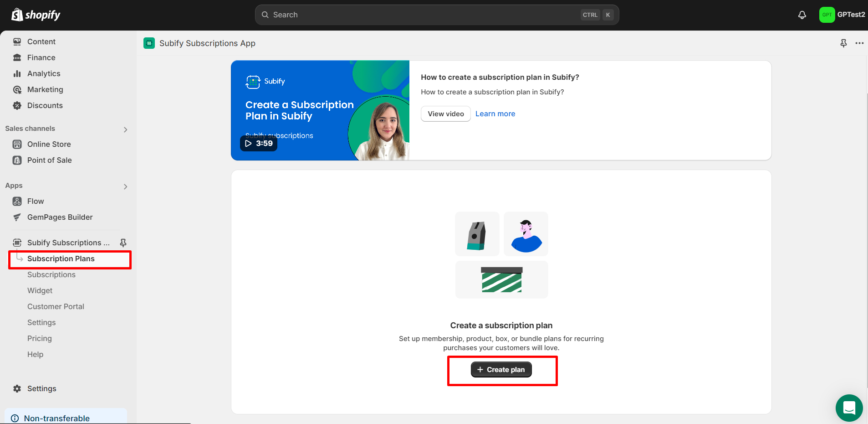This screenshot has width=868, height=424.
Task: Open the three-dot overflow menu near the pin icon
Action: point(859,43)
